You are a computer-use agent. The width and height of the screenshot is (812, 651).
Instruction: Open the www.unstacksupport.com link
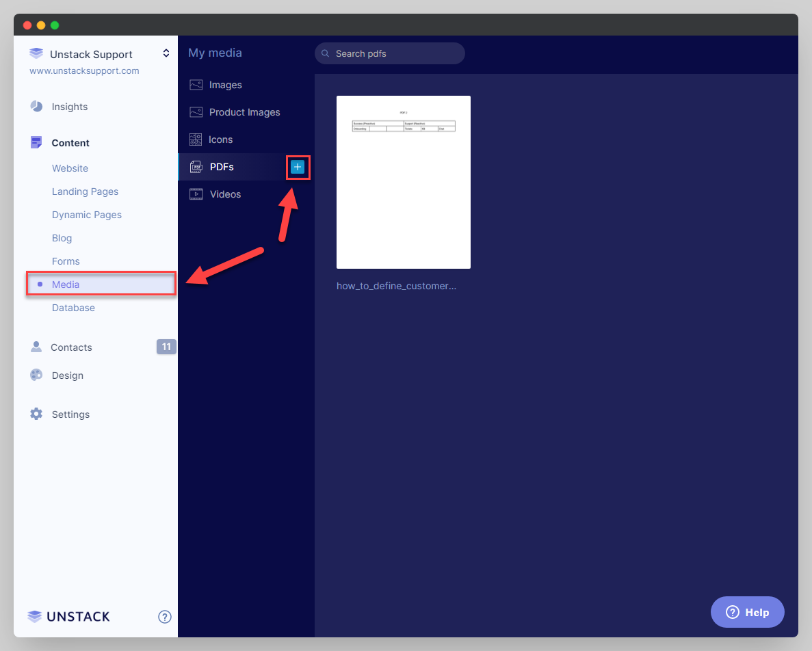[x=84, y=70]
